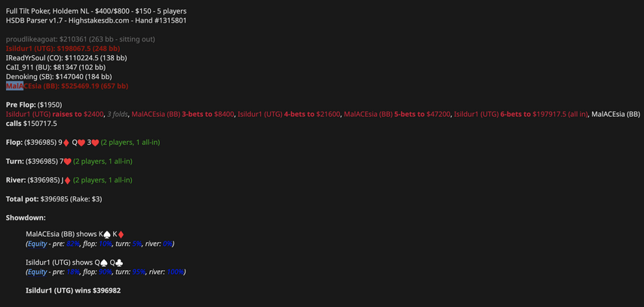
Task: Click MalACEsia's 5% turn equity value
Action: click(x=136, y=244)
